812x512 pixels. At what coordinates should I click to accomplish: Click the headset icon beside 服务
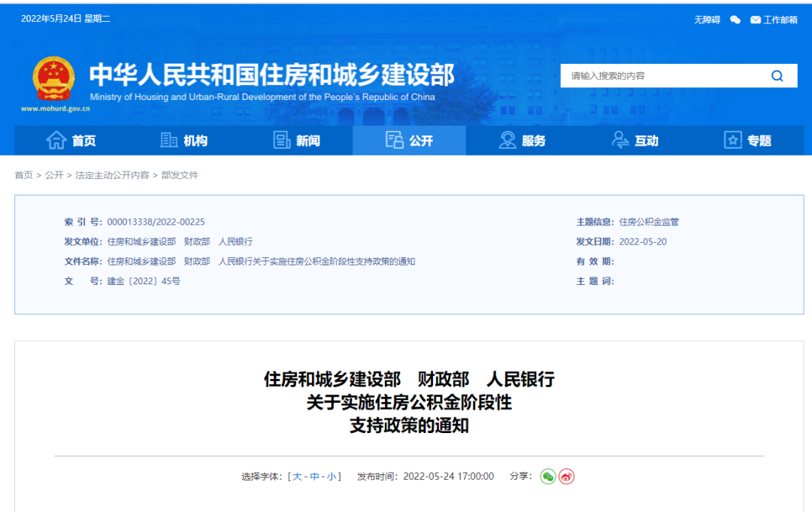click(507, 140)
